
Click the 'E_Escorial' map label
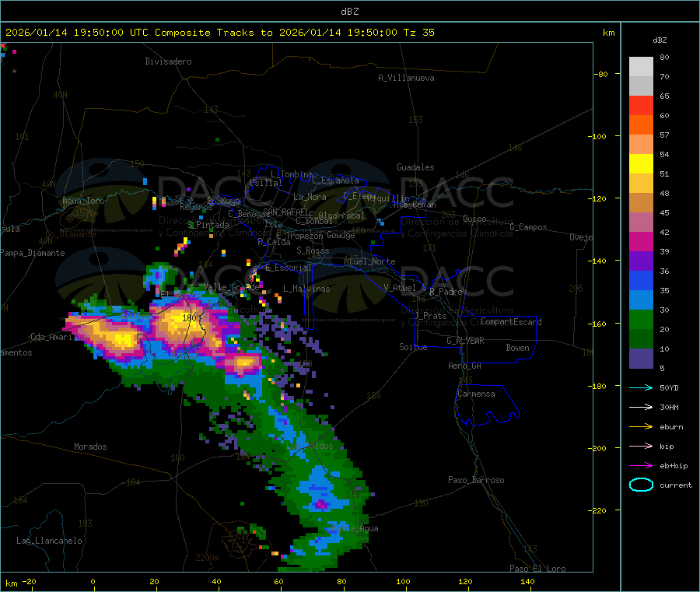coord(289,268)
